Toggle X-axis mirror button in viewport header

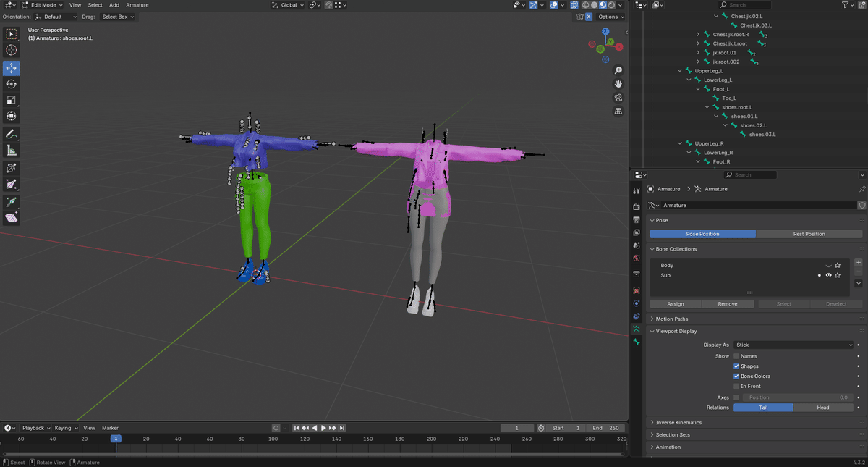589,17
